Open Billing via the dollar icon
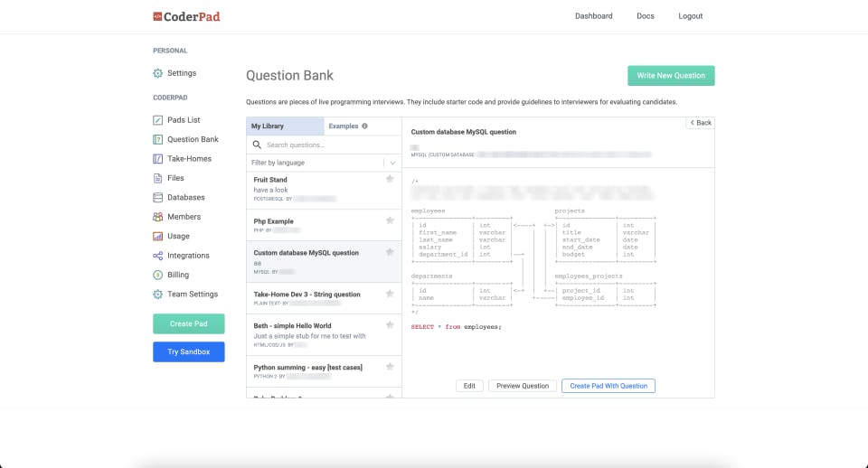 tap(157, 275)
